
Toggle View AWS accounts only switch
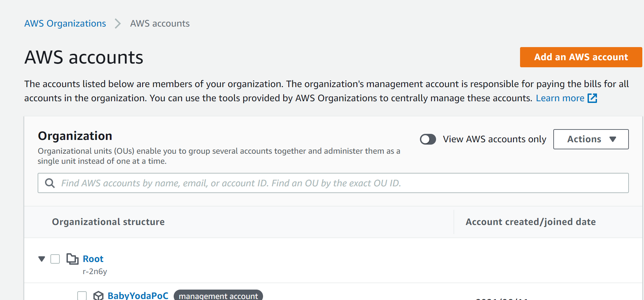428,139
